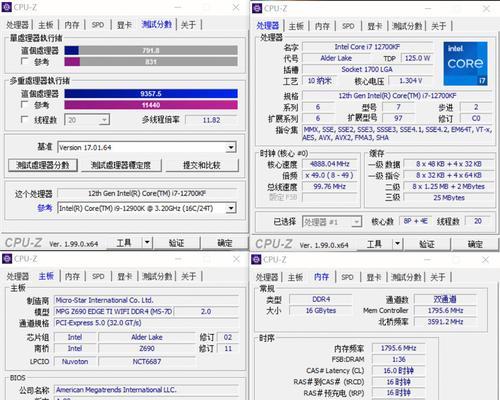Open the thread count dropdown showing 20
Viewport: 500px width, 400px height.
87,120
